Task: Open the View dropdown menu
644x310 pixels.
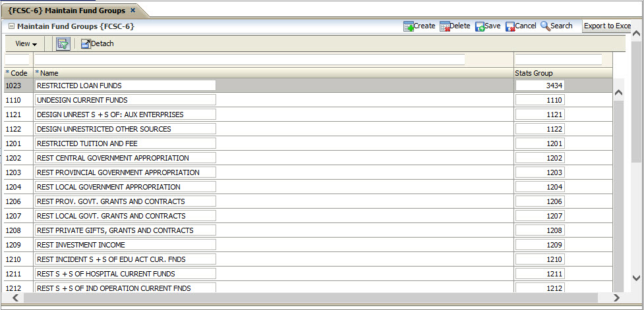Action: point(26,44)
